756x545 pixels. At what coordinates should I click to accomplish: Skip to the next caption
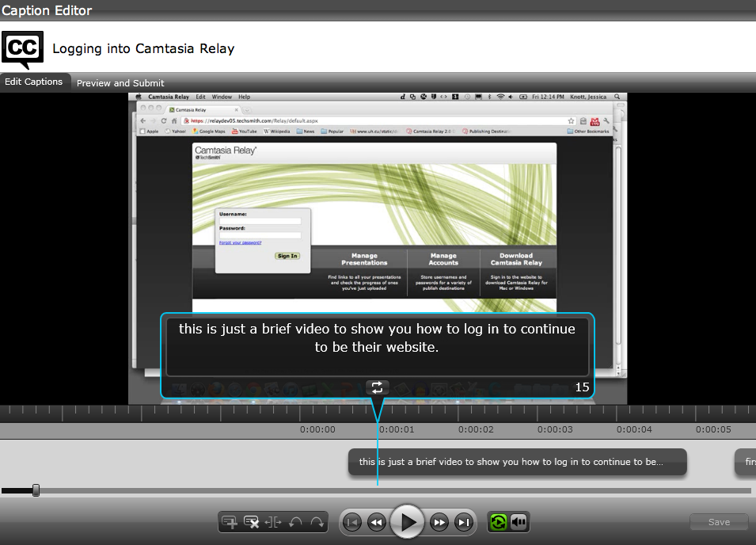click(x=464, y=522)
